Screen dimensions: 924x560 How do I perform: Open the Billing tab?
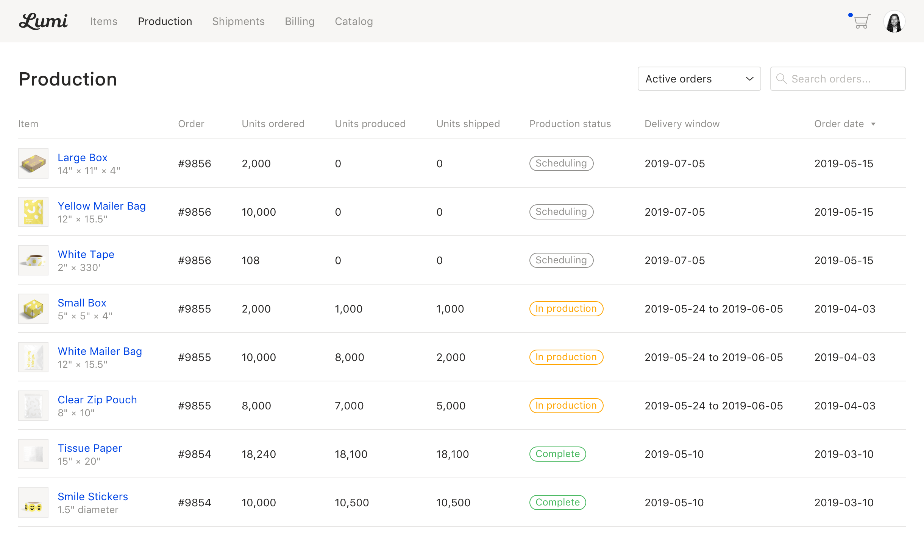point(300,21)
